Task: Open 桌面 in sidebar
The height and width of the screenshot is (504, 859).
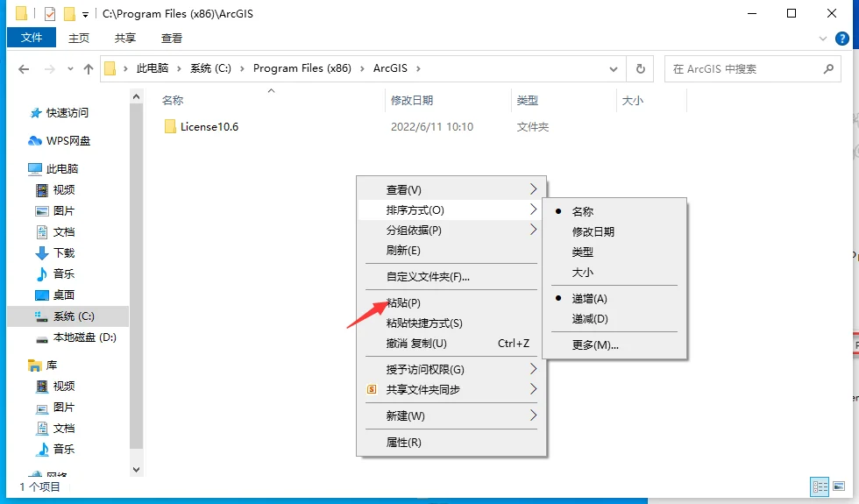Action: (x=55, y=295)
